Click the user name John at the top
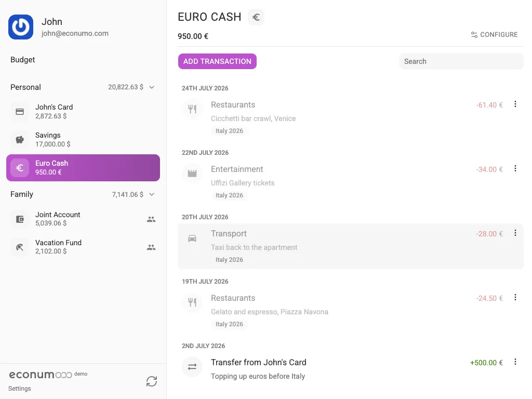Image resolution: width=532 pixels, height=399 pixels. pos(52,22)
